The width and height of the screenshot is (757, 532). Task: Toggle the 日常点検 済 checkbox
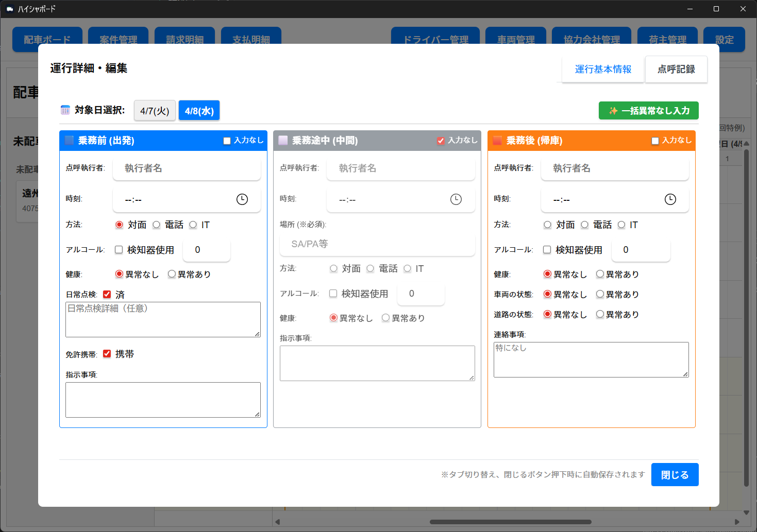107,295
